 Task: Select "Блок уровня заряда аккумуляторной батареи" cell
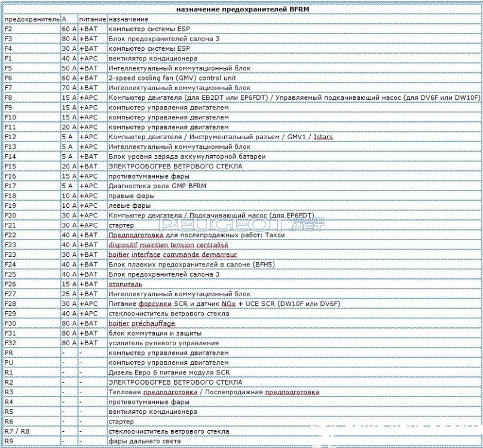(x=178, y=157)
